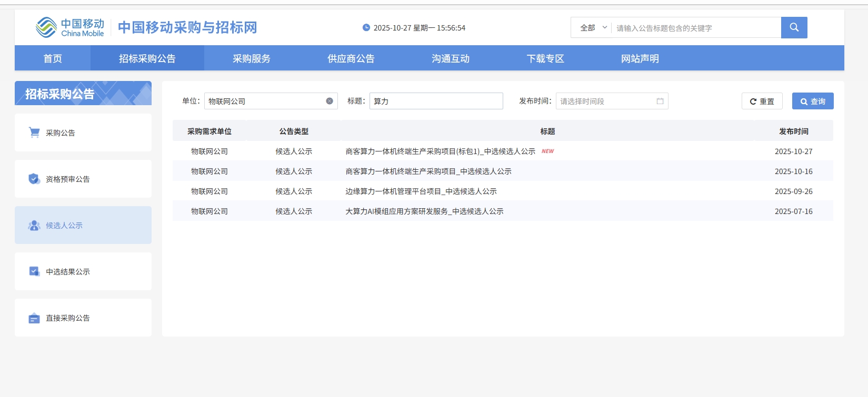Screen dimensions: 868x397
Task: Click the shield icon for 资格预审公告
Action: tap(34, 179)
